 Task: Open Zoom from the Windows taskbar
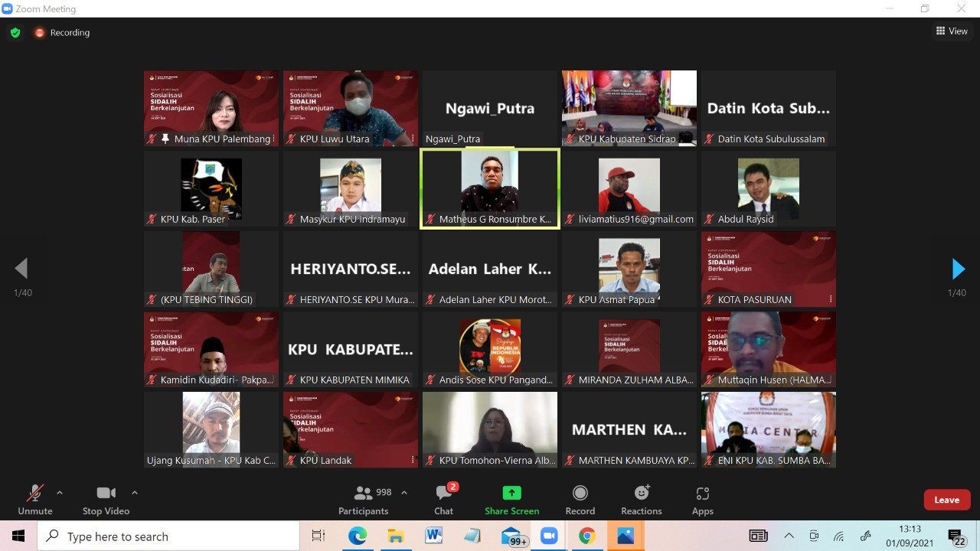coord(549,536)
